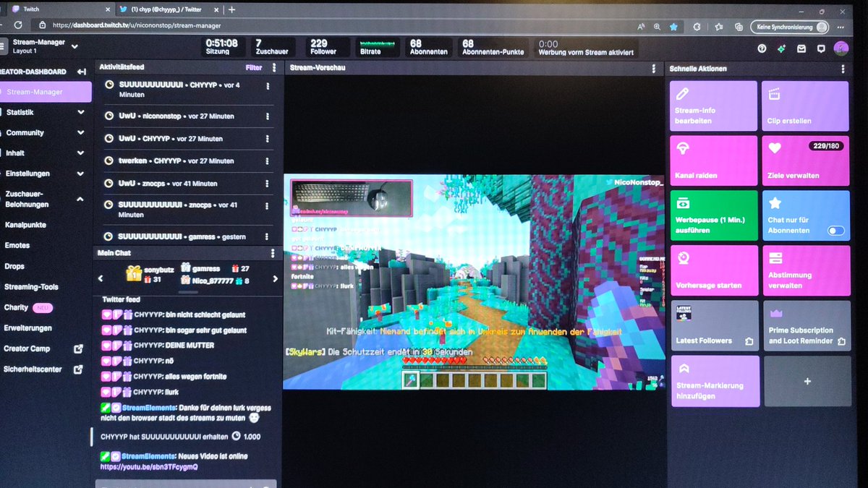Viewport: 868px width, 488px height.
Task: Open Schnelle Aktionen three-dot menu
Action: click(x=843, y=69)
